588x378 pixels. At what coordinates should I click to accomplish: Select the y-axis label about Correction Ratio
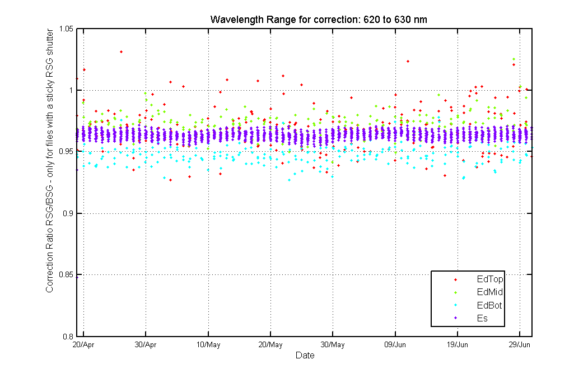click(50, 161)
